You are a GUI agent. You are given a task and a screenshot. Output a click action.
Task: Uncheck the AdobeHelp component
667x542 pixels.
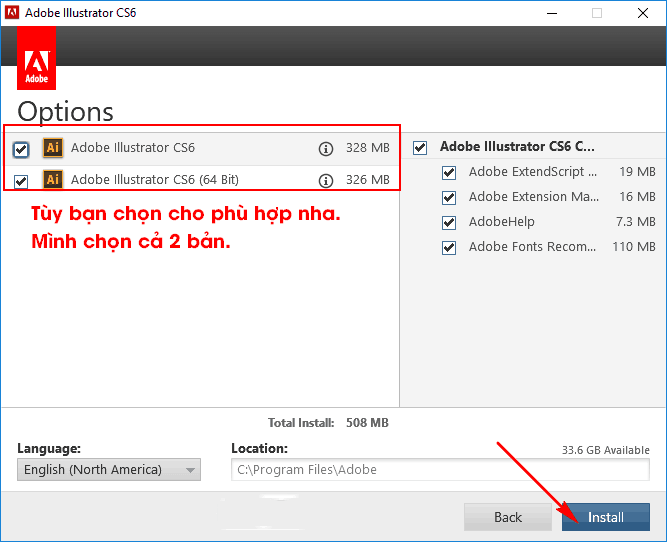449,223
